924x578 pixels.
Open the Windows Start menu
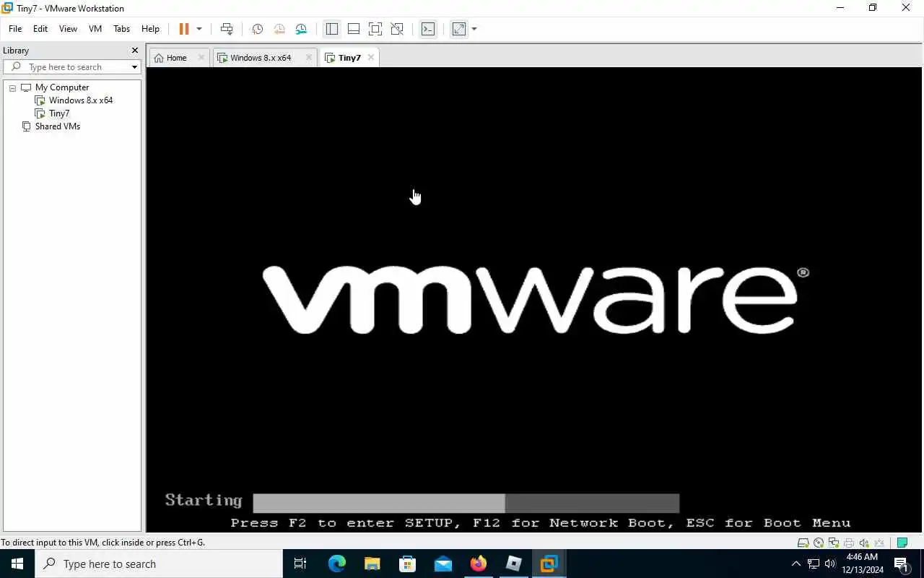[x=17, y=564]
